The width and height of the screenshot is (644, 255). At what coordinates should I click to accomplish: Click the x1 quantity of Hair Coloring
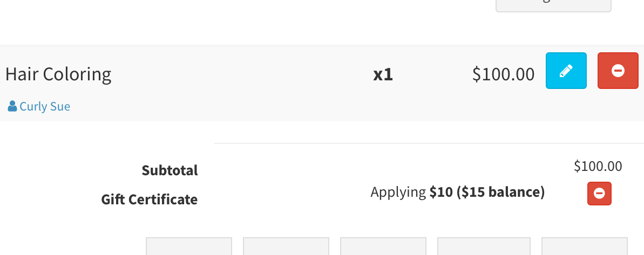(383, 74)
